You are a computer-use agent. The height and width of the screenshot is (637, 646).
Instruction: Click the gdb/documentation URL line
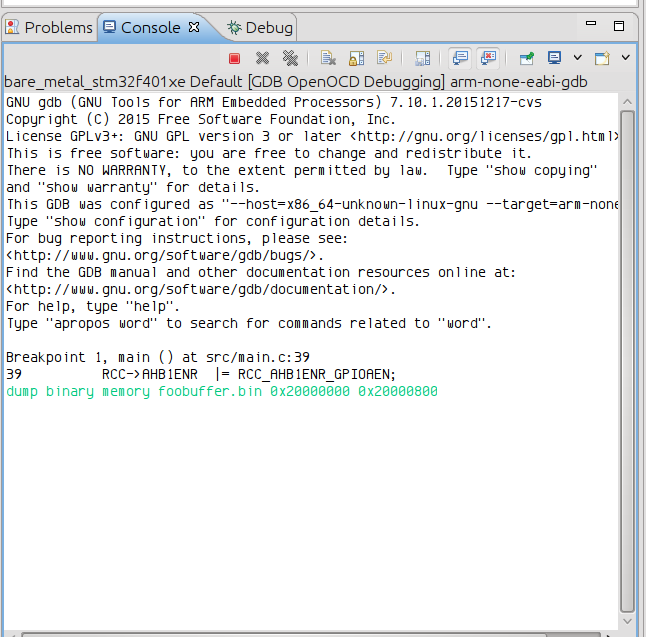pyautogui.click(x=201, y=290)
